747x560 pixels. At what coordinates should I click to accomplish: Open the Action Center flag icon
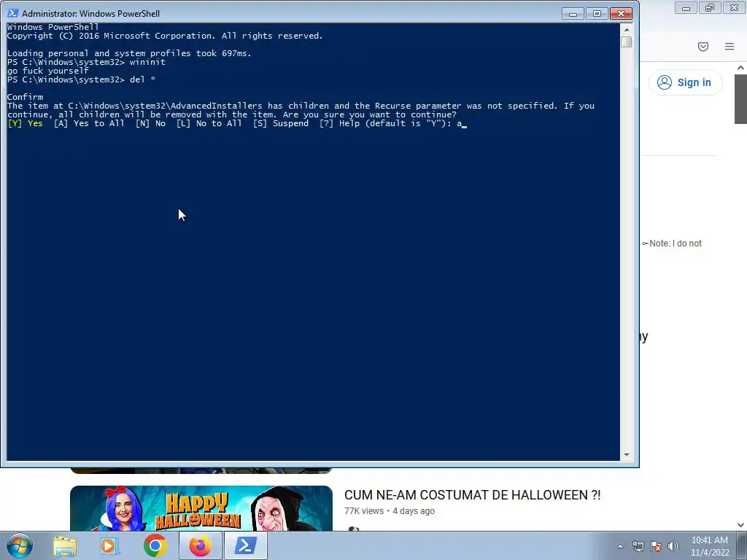point(656,546)
